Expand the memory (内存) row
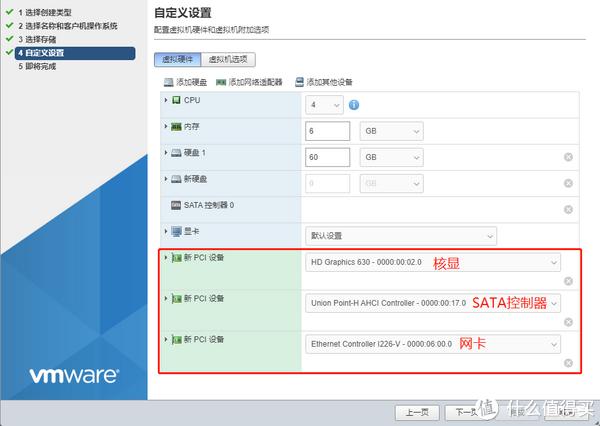600x426 pixels. 166,126
